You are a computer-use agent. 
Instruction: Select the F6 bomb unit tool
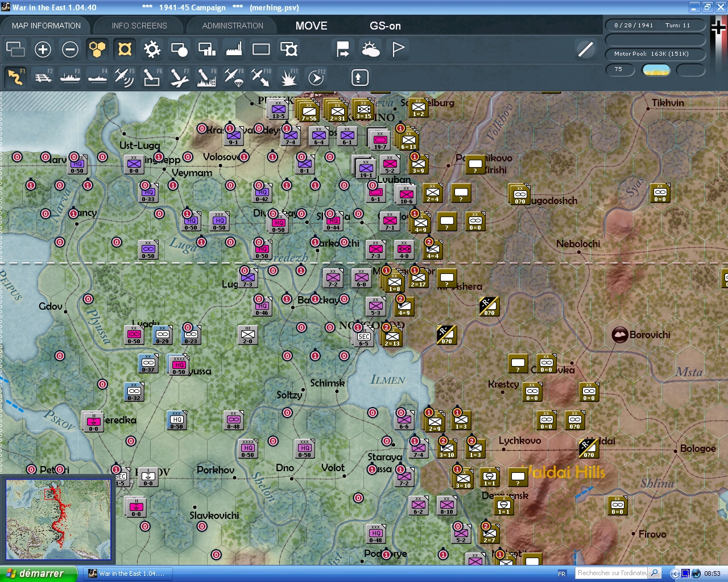[x=152, y=77]
